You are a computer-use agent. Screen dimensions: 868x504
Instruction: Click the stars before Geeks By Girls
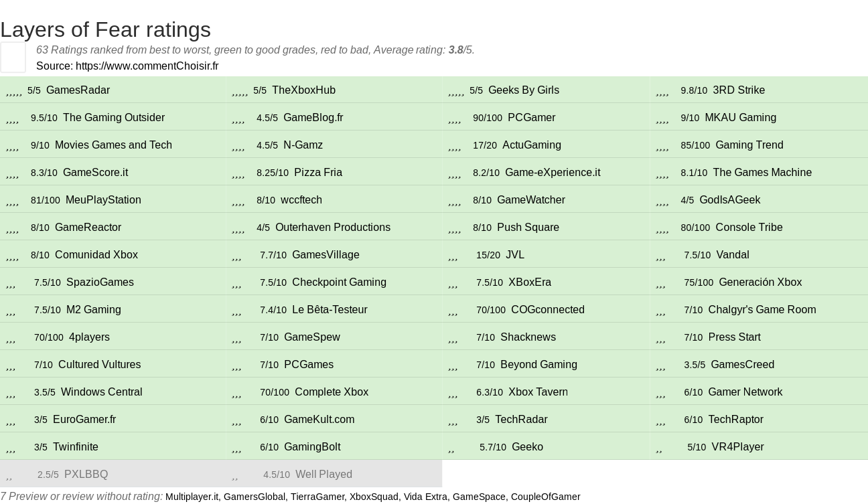pos(456,91)
